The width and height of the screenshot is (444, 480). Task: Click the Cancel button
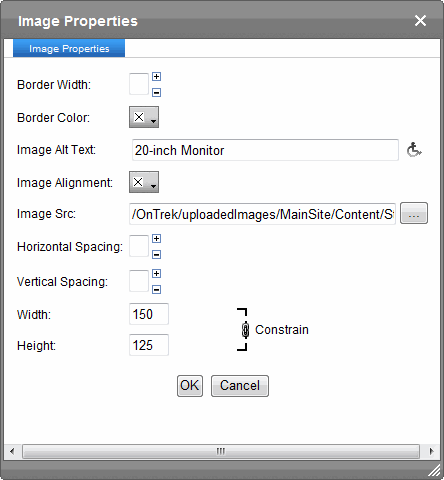pos(240,386)
